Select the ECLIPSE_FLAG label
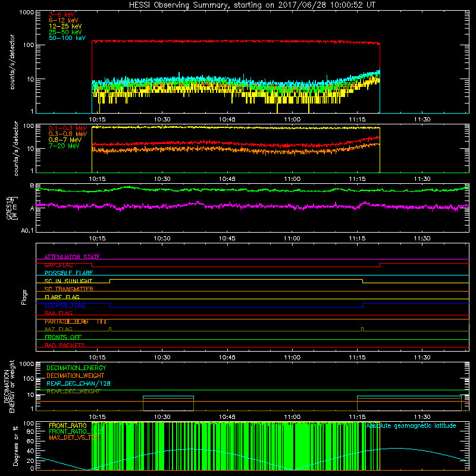Screen dimensions: 476x476 click(65, 305)
